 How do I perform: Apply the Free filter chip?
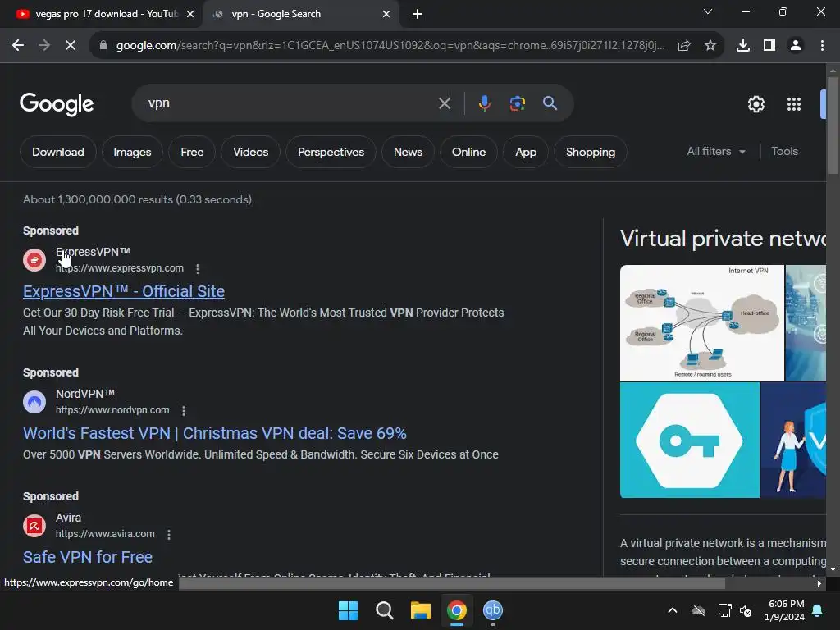pos(192,152)
